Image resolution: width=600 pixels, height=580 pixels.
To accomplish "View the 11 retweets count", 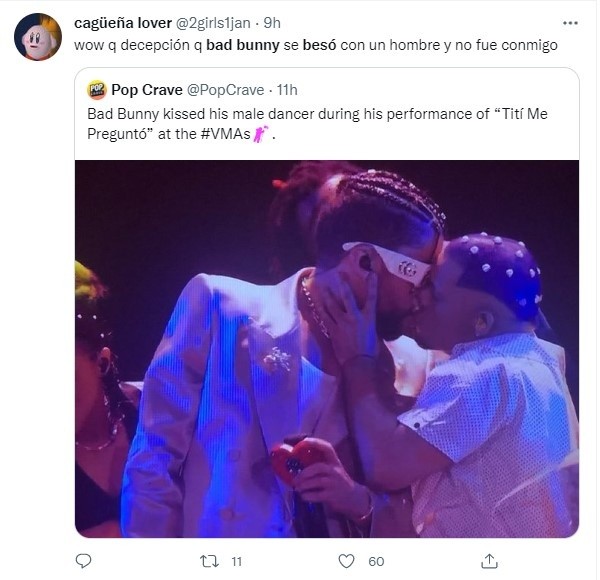I will [x=237, y=561].
